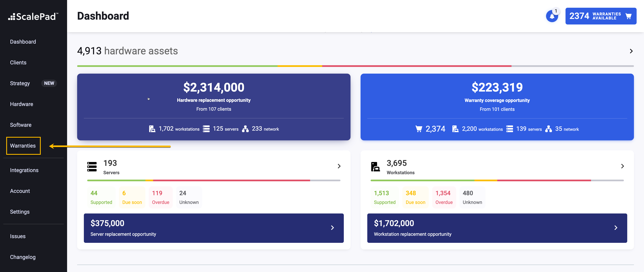Go to Clients in the sidebar
The width and height of the screenshot is (644, 272).
[x=18, y=63]
